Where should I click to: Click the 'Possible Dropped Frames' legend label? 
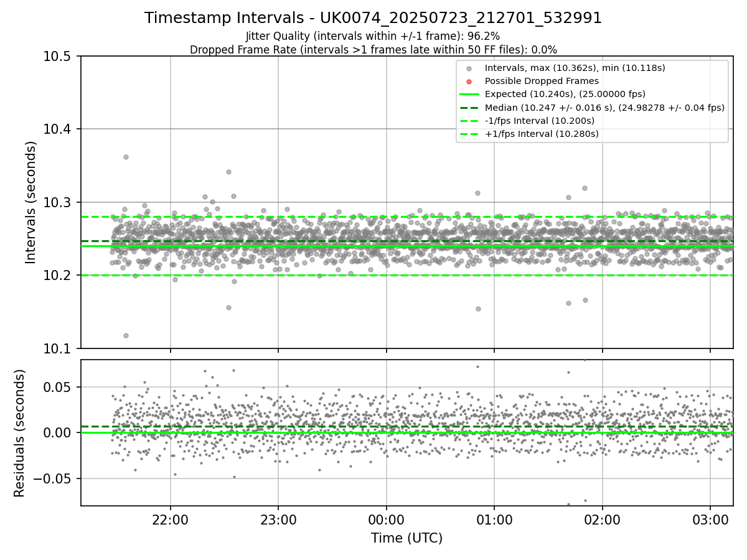pos(542,81)
